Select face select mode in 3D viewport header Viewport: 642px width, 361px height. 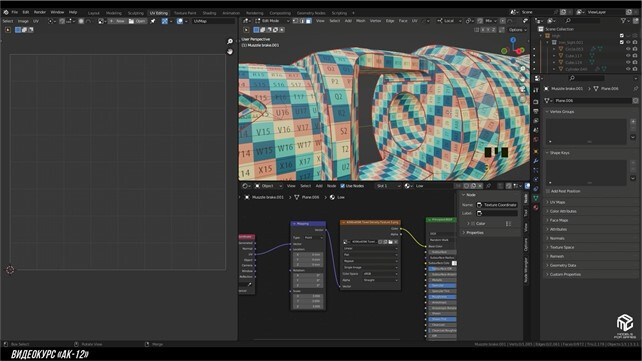click(x=309, y=21)
